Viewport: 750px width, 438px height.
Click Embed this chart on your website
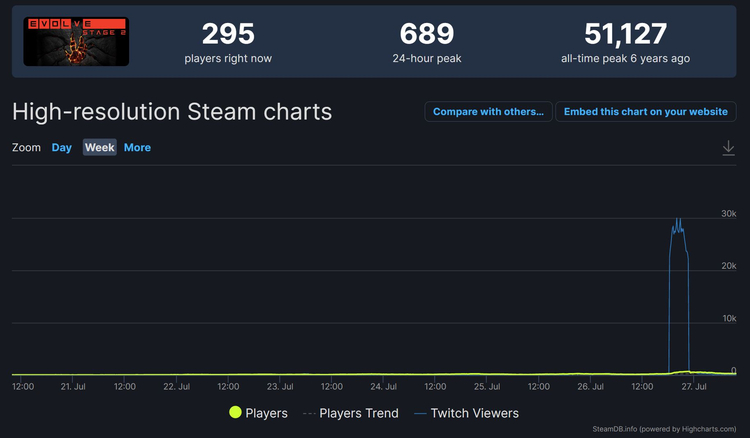tap(645, 112)
